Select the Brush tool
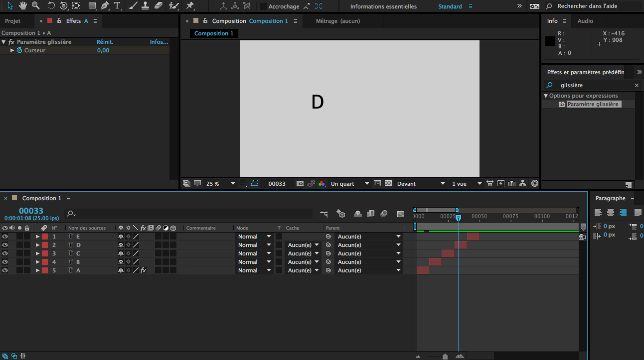 coord(133,6)
